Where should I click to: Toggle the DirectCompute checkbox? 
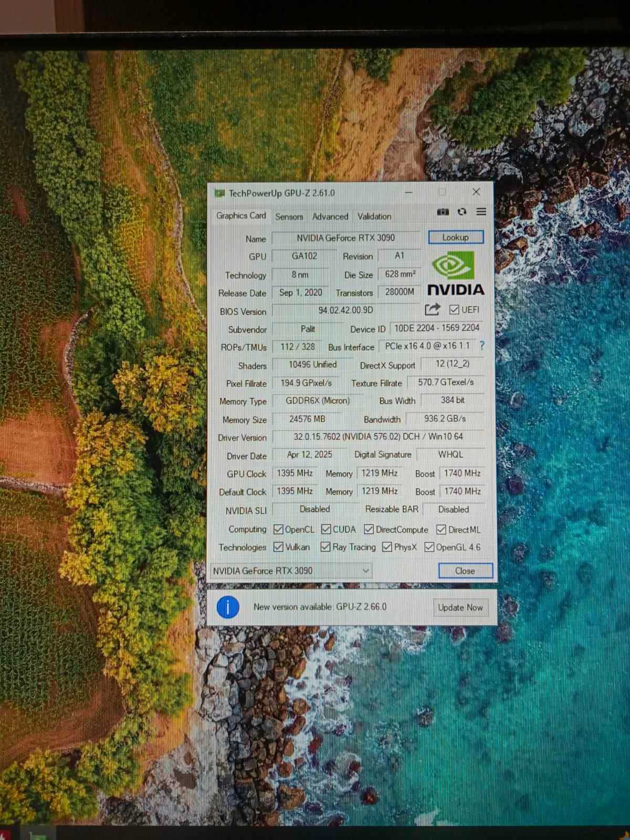(369, 529)
